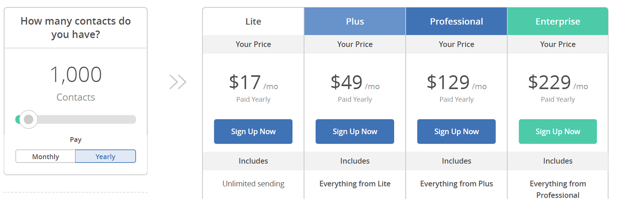Switch billing to Monthly

[x=46, y=157]
